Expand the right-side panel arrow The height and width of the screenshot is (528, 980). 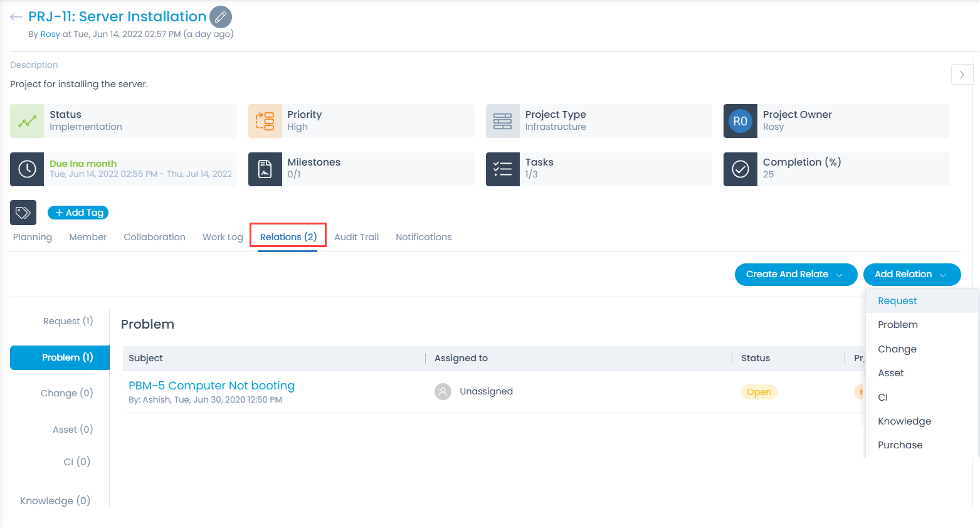point(962,74)
